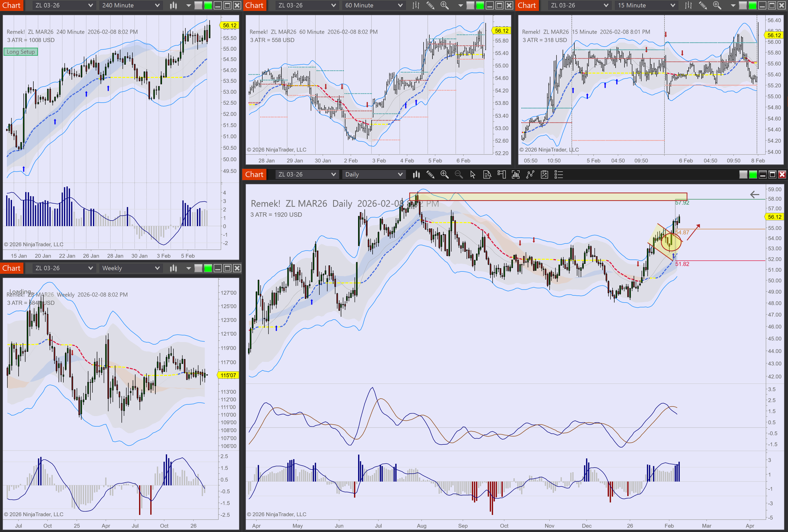Open Data Box icon in Daily chart toolbar
The height and width of the screenshot is (532, 788).
pos(487,175)
